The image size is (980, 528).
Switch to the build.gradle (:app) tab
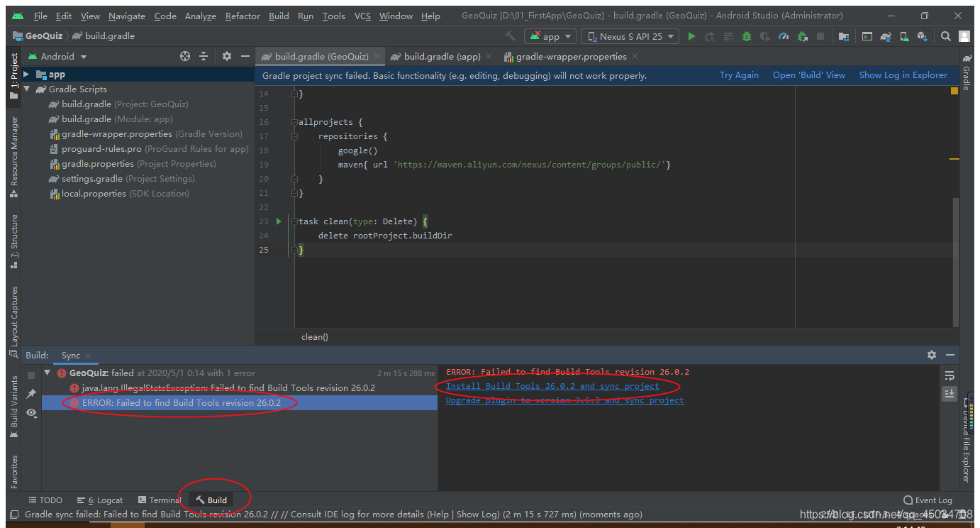pos(440,55)
